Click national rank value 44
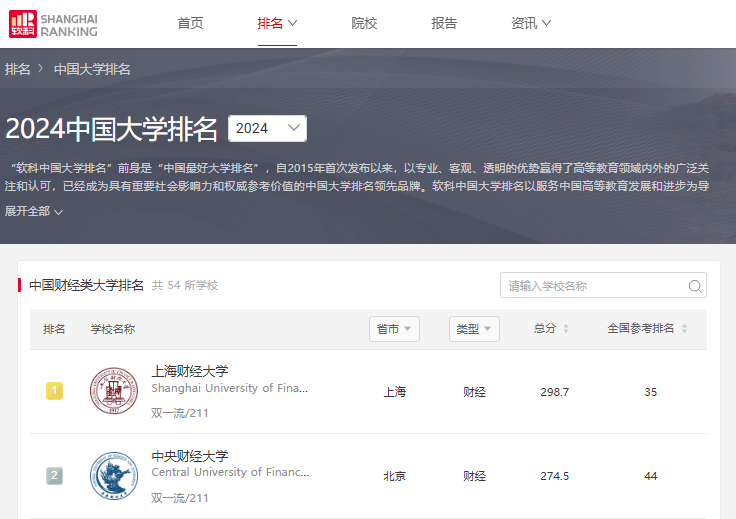736x519 pixels. click(651, 476)
